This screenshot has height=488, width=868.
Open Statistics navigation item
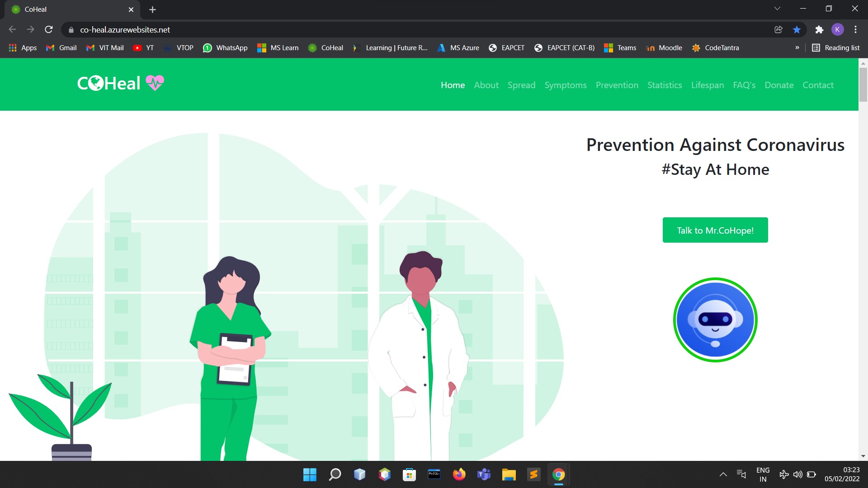[x=665, y=85]
